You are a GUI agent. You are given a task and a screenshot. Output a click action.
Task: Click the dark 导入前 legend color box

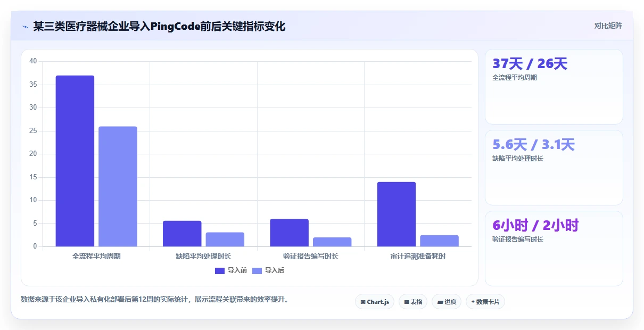coord(220,270)
